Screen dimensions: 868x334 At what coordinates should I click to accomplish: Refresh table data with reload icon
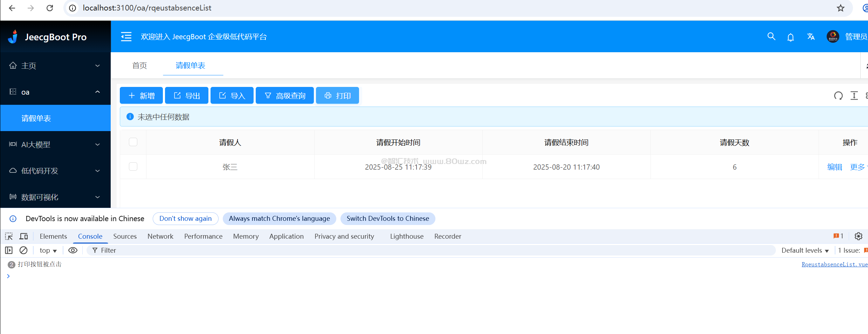[838, 96]
